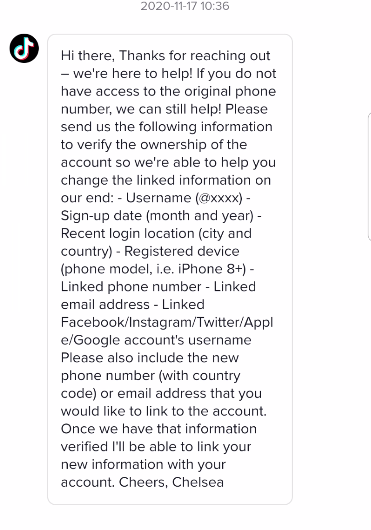Viewport: 371px width, 530px height.
Task: Click the 'Hi there, Thanks for reaching out' opening line
Action: (x=166, y=55)
